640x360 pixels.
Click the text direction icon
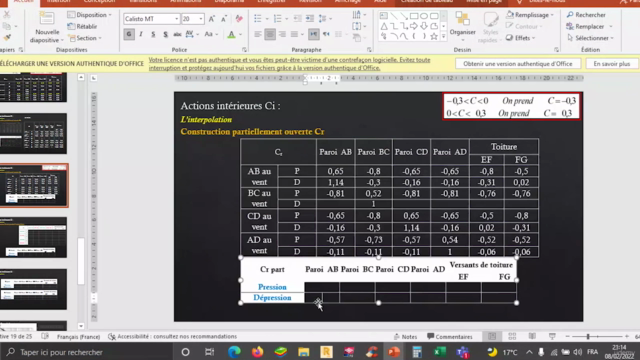point(357,15)
